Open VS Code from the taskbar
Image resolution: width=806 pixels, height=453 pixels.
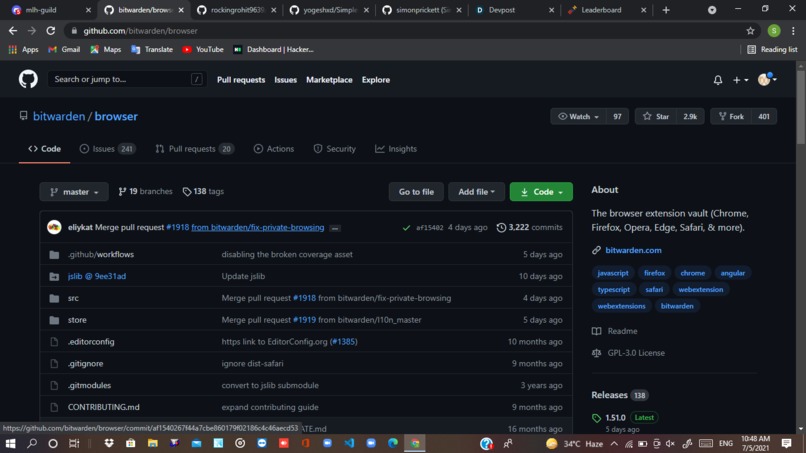[349, 443]
